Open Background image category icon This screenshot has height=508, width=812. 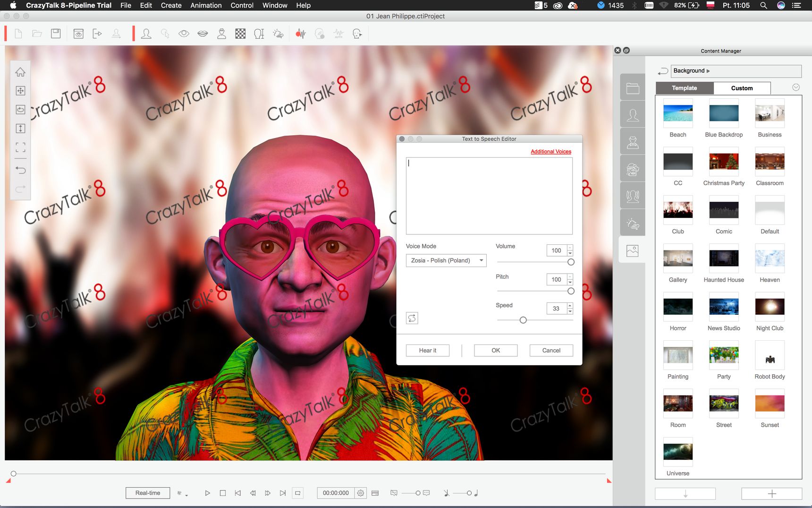[x=633, y=250]
